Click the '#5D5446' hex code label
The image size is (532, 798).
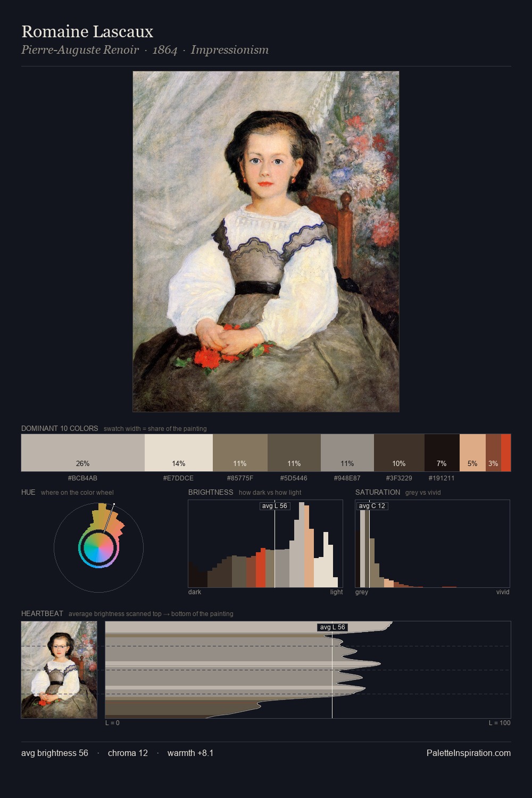tap(294, 478)
